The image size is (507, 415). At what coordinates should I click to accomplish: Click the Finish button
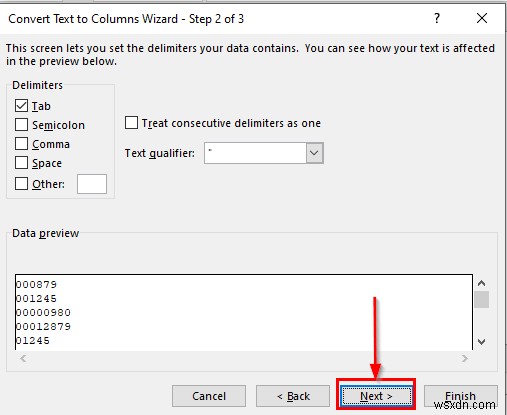(460, 396)
